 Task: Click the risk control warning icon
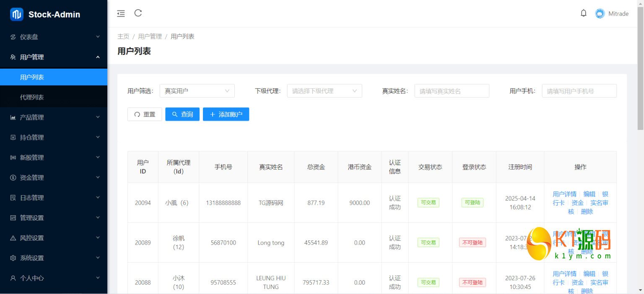tap(13, 238)
